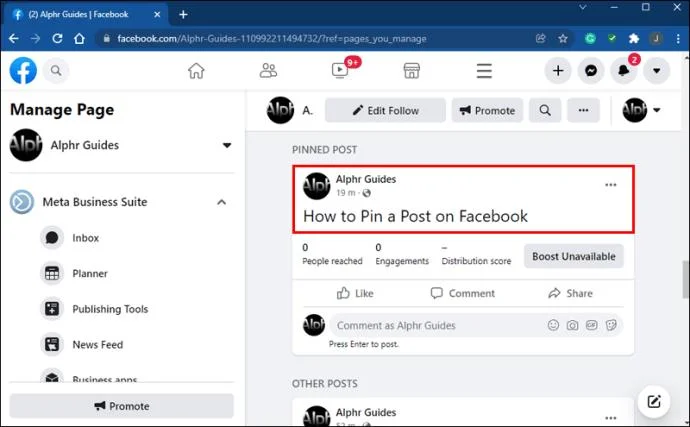
Task: Open the Messenger icon
Action: point(591,70)
